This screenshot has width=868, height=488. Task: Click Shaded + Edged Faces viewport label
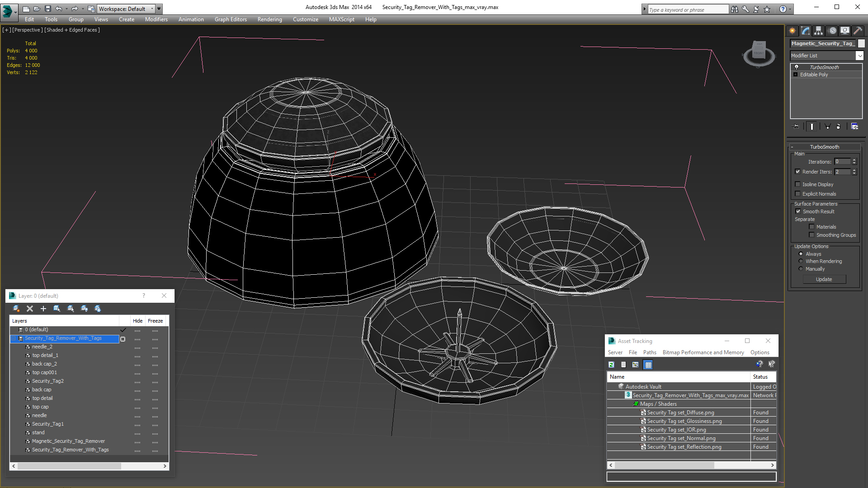click(x=72, y=30)
